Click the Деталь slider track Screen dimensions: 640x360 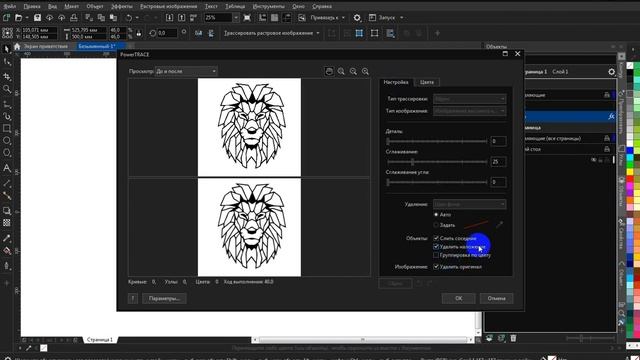[x=437, y=141]
